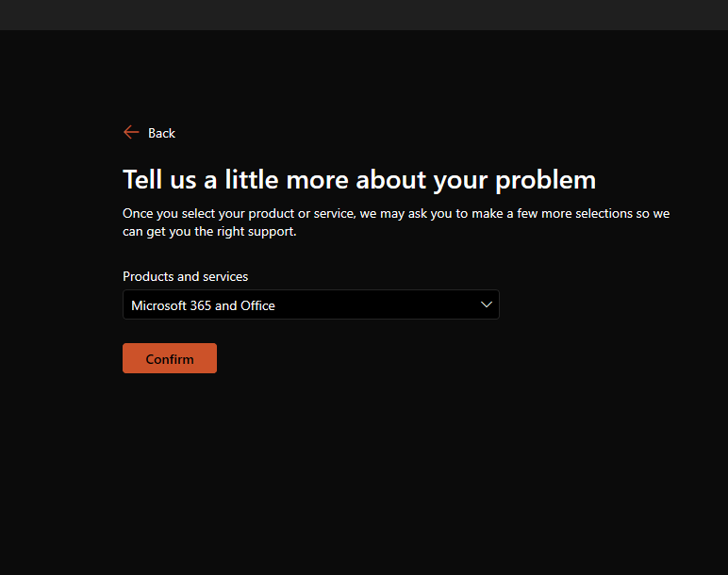
Task: Open the Products and services dropdown
Action: [x=310, y=304]
